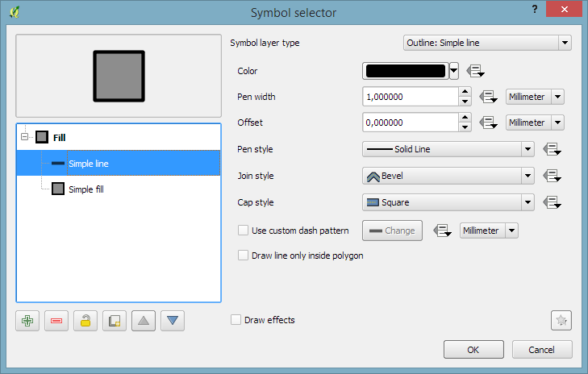Click the green add symbol layer button

(x=27, y=321)
